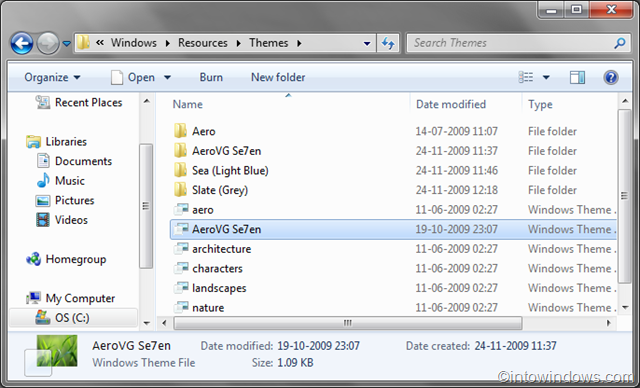Click the Open toolbar button

click(x=133, y=78)
